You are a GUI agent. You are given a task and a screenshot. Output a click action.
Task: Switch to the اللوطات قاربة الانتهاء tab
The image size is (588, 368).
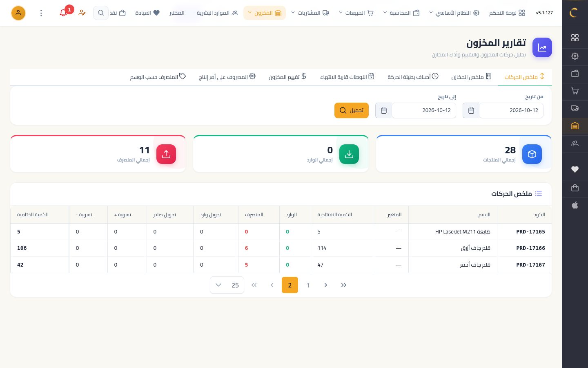click(x=347, y=77)
